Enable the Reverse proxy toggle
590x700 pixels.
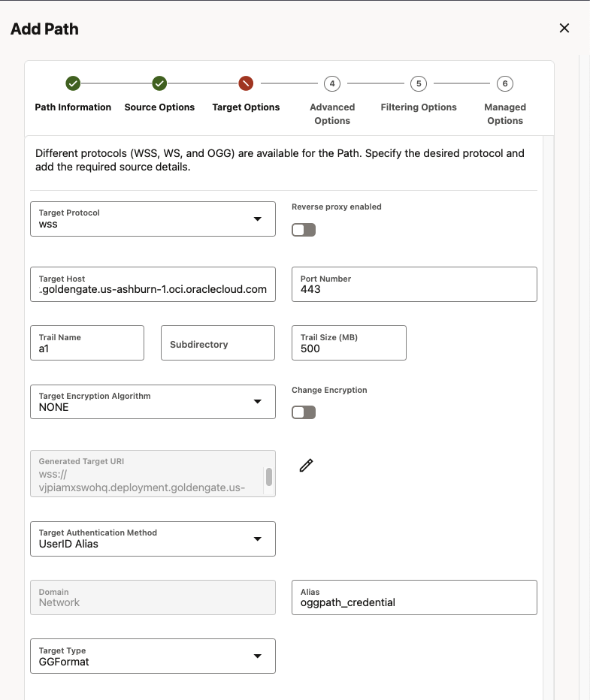tap(304, 230)
